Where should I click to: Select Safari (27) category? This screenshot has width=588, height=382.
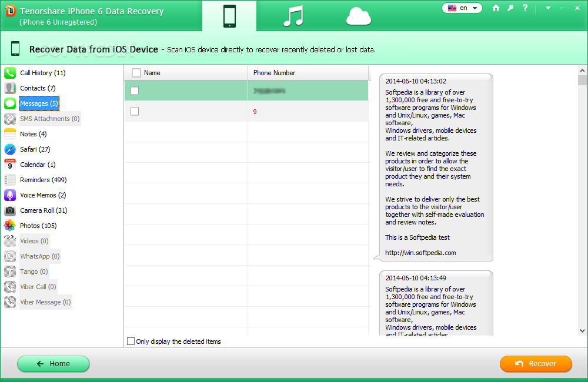(35, 149)
